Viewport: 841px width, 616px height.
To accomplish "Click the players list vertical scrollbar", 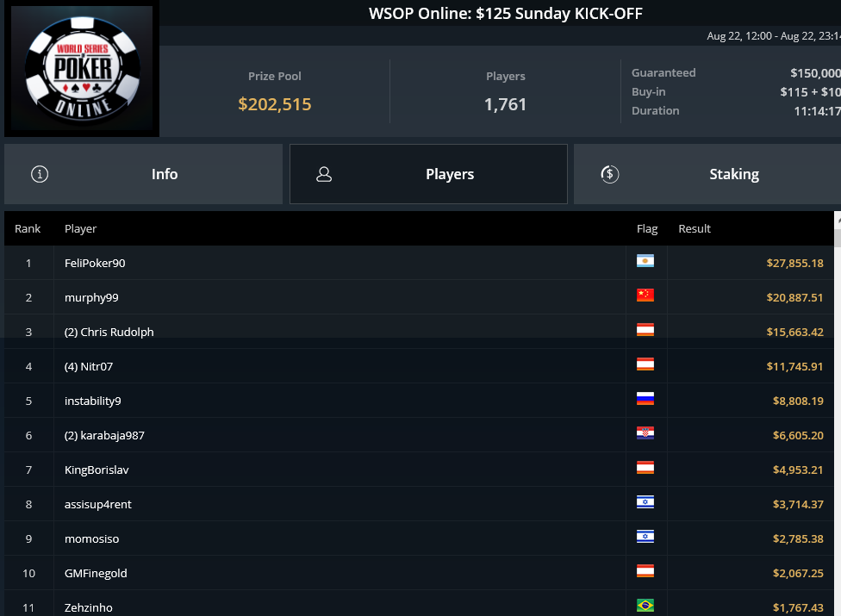I will click(838, 414).
